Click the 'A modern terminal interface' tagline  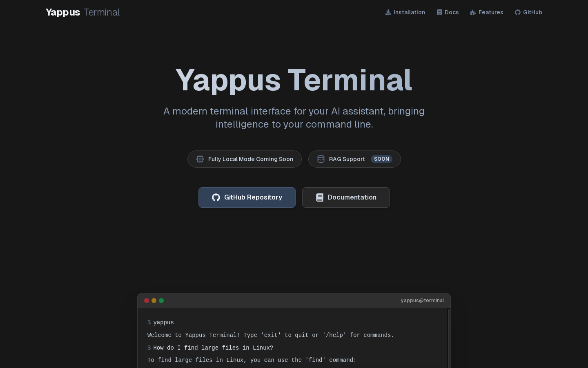pyautogui.click(x=294, y=118)
